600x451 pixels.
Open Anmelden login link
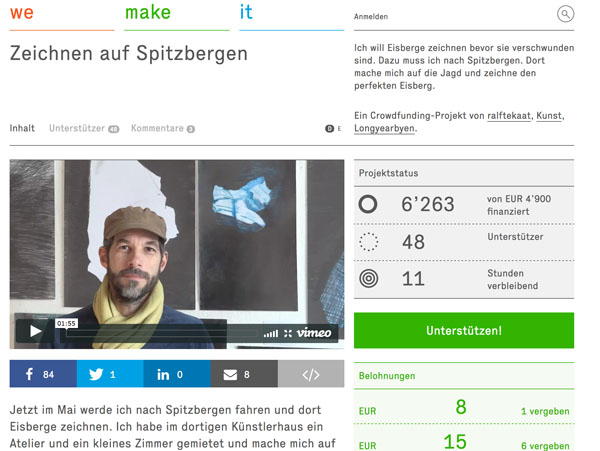point(371,16)
